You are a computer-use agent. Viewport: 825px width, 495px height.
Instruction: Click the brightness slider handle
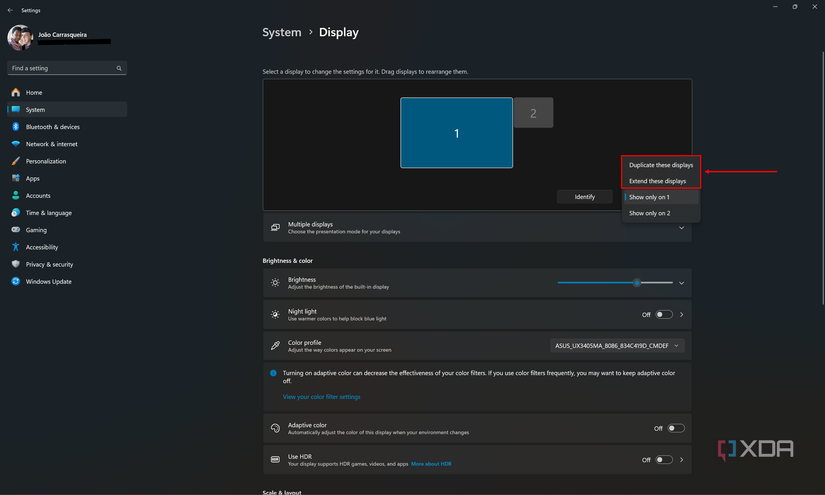click(637, 283)
